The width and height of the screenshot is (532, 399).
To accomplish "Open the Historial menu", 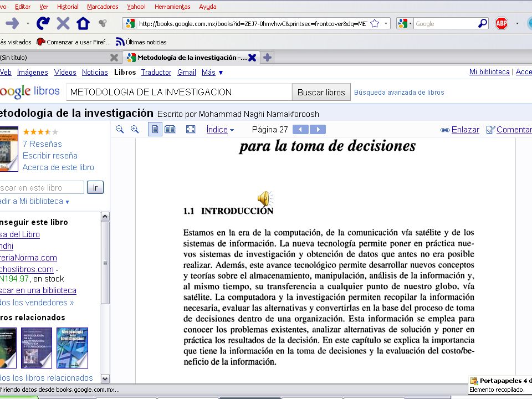I will pyautogui.click(x=68, y=7).
